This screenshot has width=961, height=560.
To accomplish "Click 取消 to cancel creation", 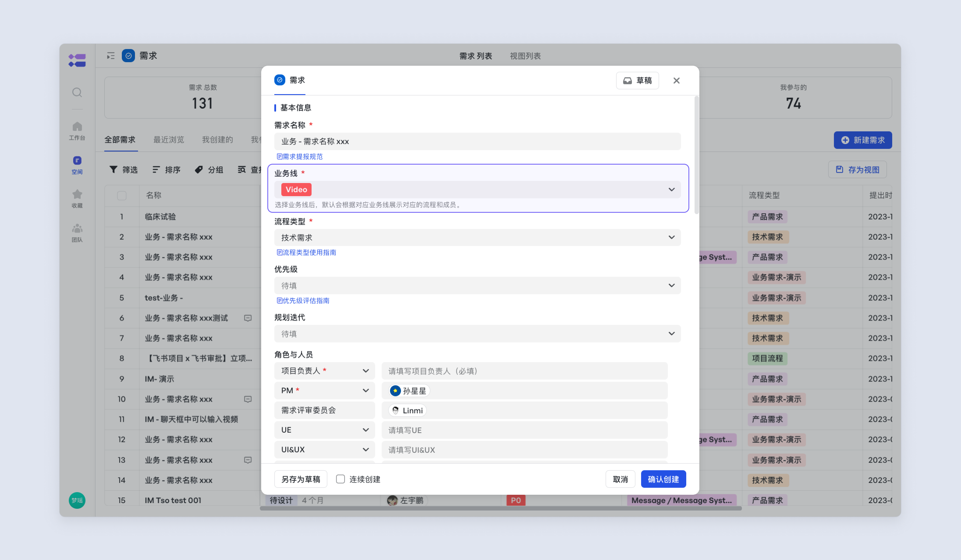I will (621, 479).
